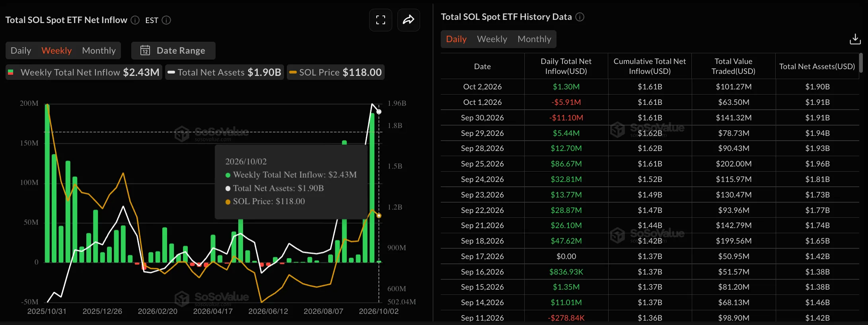Click Total Net Assets column header

click(x=817, y=66)
